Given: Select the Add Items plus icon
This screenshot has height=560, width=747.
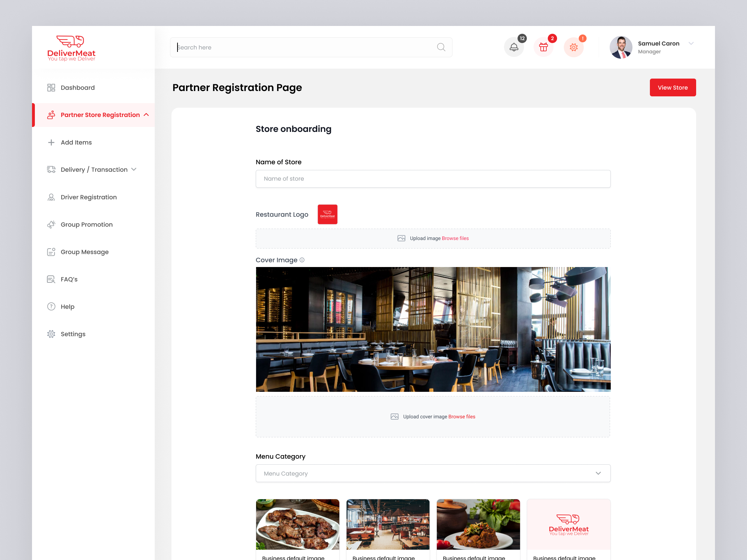Looking at the screenshot, I should (x=51, y=142).
